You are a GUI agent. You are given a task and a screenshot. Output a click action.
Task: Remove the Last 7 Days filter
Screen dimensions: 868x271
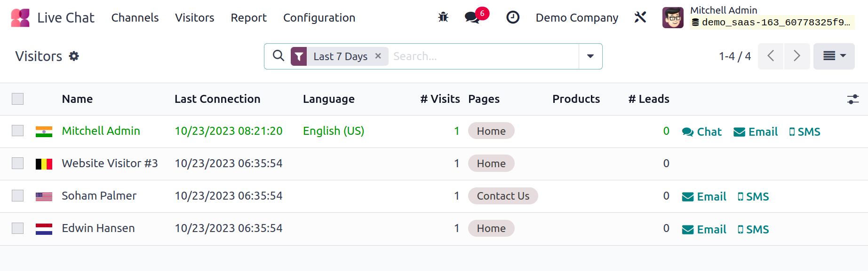tap(378, 56)
